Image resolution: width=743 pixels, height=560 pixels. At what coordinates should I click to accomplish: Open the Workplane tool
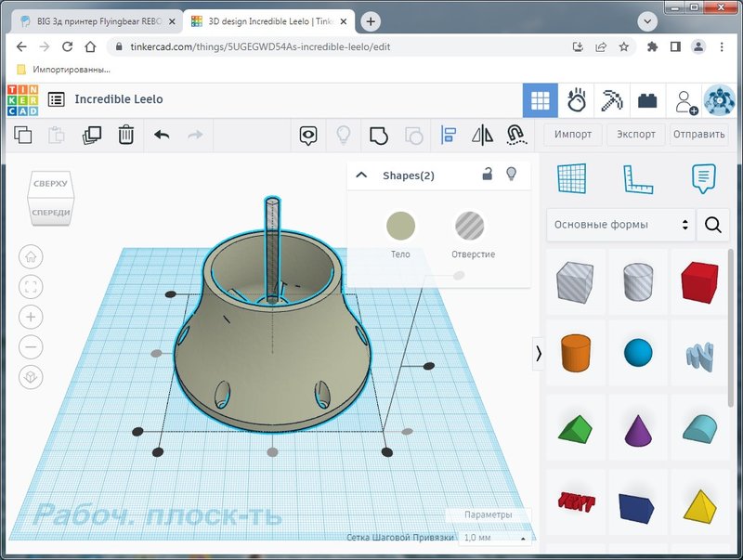[x=572, y=178]
